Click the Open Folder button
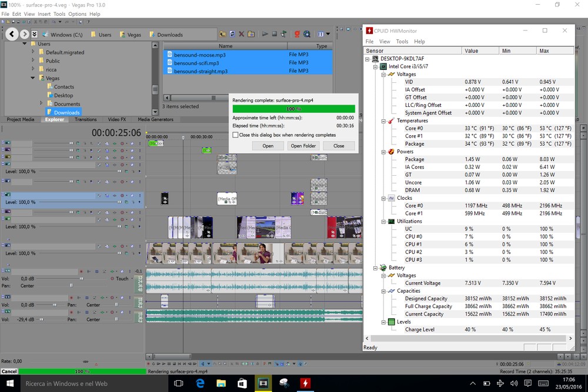The image size is (588, 392). click(x=303, y=146)
